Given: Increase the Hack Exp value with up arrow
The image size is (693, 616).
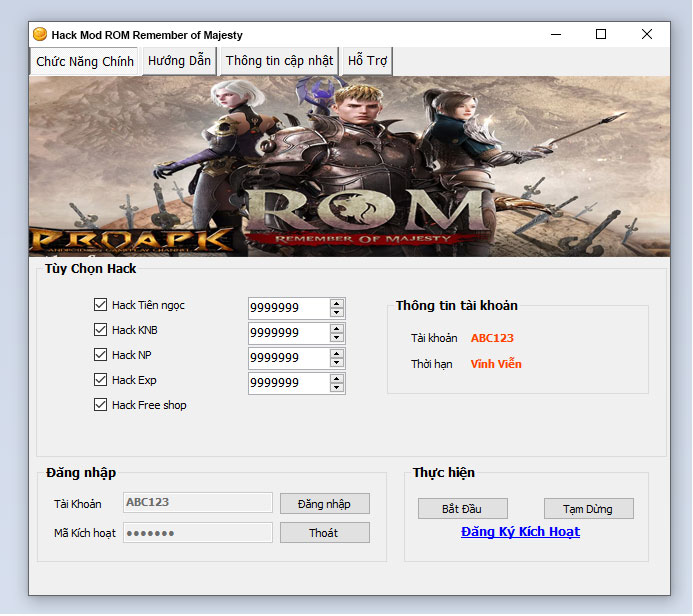Looking at the screenshot, I should point(337,379).
